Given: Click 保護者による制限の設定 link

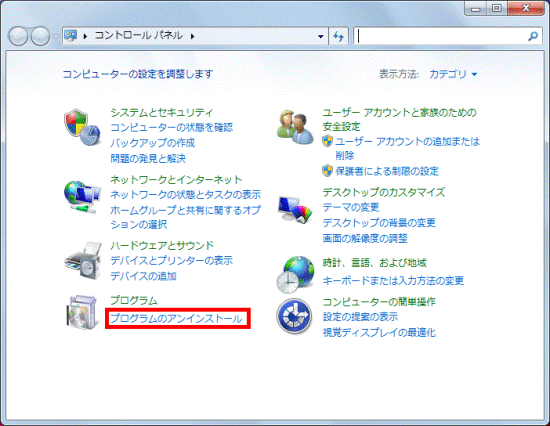Looking at the screenshot, I should pos(387,171).
